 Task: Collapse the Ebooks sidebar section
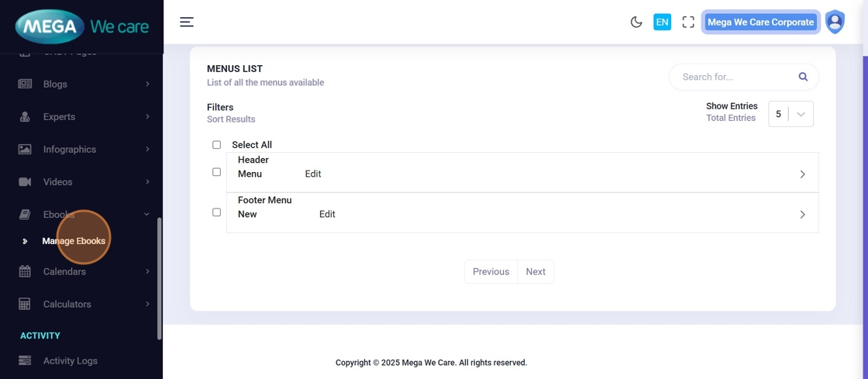[146, 215]
